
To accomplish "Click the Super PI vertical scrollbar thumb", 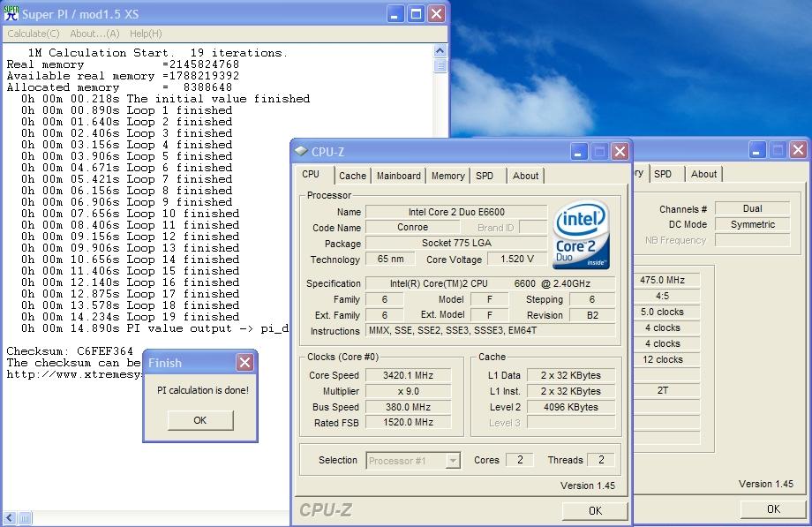I will pos(440,66).
